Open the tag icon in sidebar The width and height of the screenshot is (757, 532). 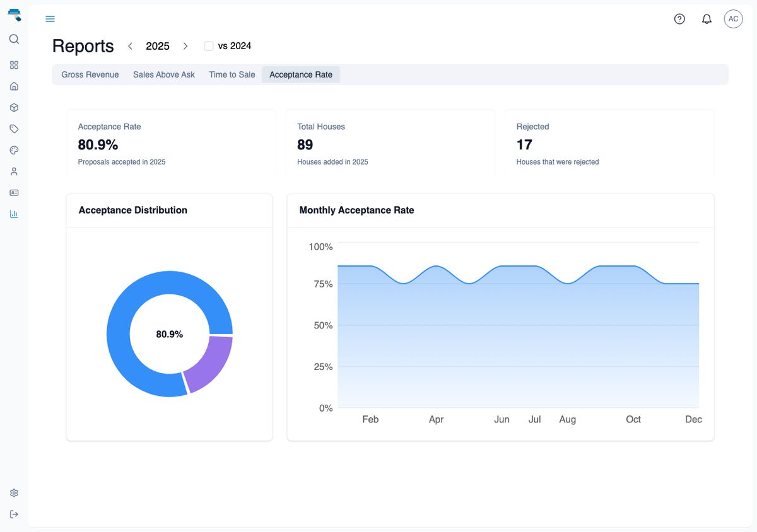tap(14, 129)
